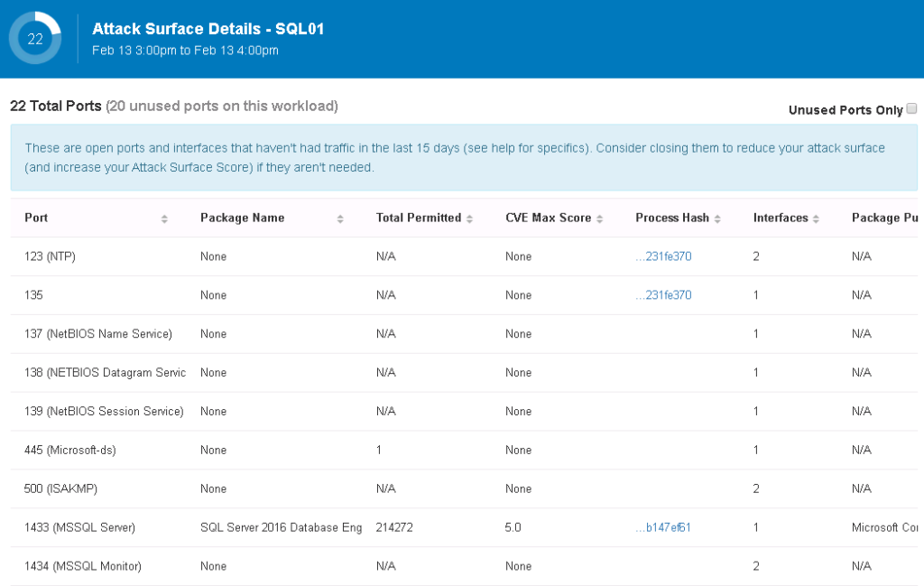Click the unused ports info banner text

click(455, 157)
